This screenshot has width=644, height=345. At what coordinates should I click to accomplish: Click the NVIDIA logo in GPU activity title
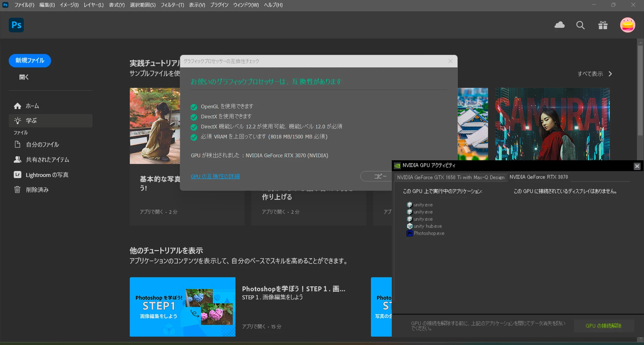tap(397, 166)
